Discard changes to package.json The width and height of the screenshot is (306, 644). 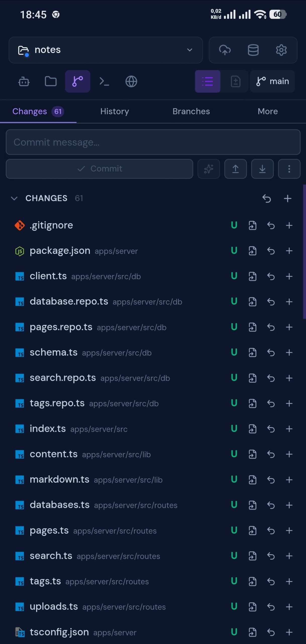(x=271, y=251)
